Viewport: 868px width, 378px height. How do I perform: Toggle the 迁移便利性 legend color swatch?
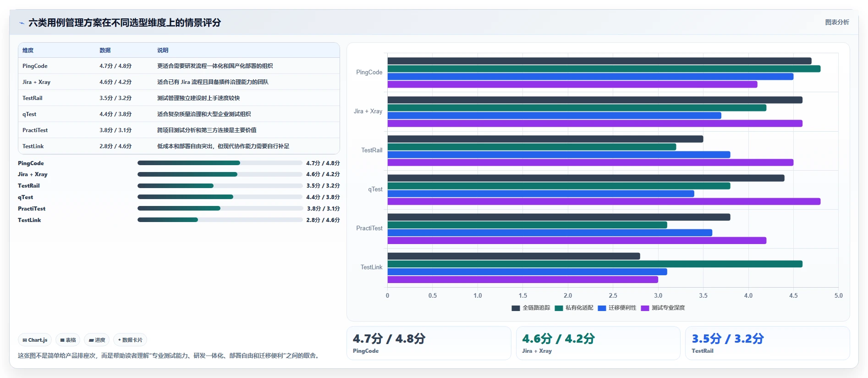pos(602,308)
